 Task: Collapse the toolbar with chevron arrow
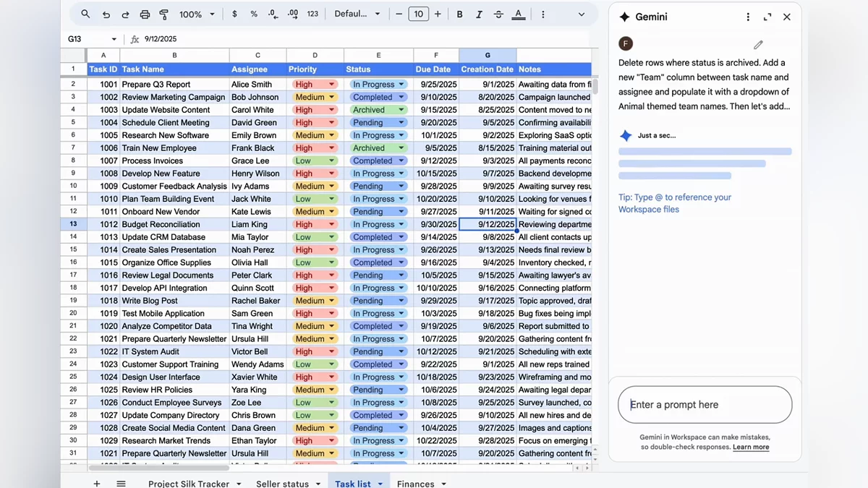pos(581,14)
